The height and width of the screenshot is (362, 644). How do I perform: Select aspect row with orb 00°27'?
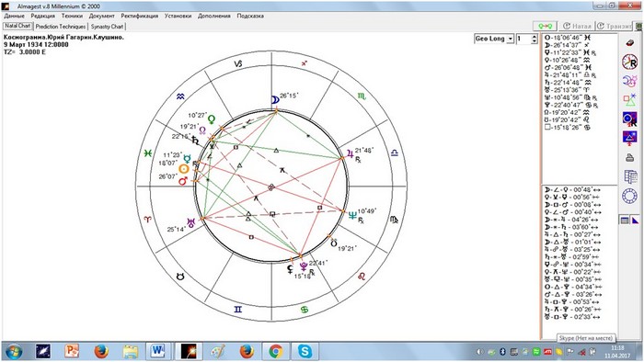(x=572, y=234)
